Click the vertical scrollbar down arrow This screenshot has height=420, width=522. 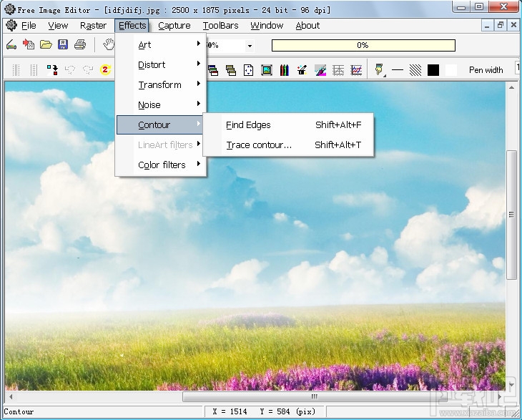(511, 385)
